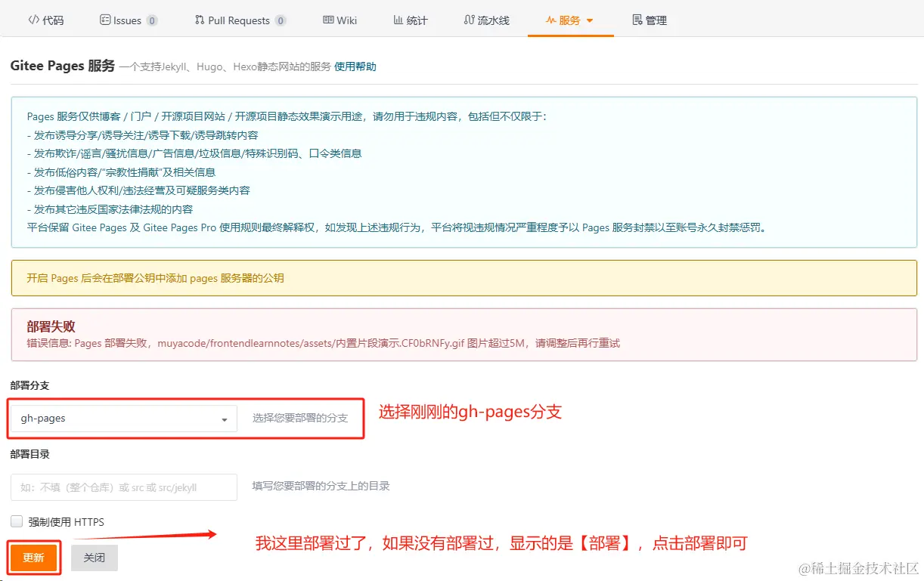
Task: Click the 发布其它违反国家法律法规 rule line
Action: coord(110,209)
